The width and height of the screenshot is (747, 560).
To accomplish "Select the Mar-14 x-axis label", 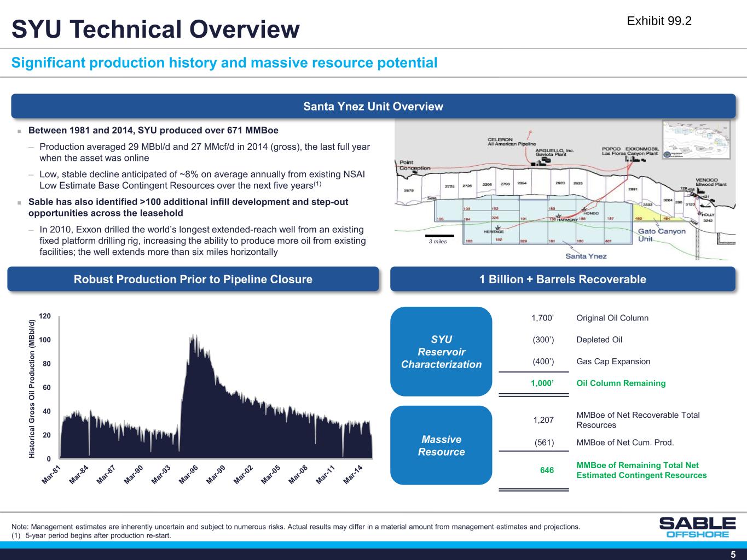I will coord(353,474).
